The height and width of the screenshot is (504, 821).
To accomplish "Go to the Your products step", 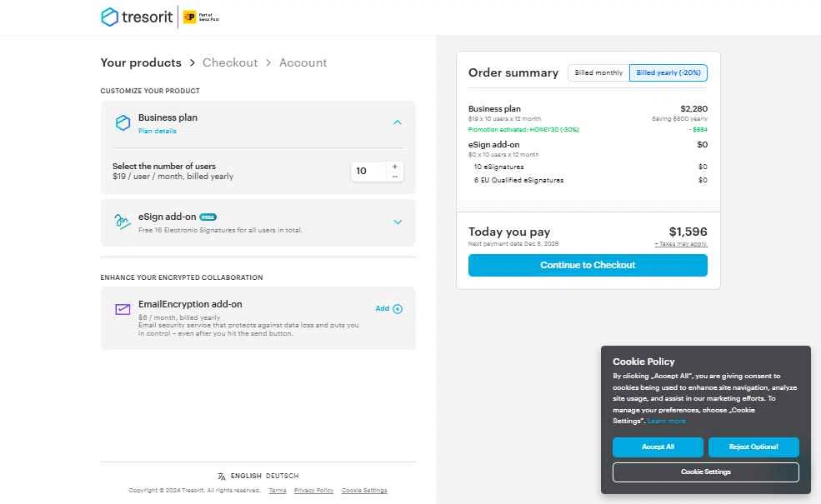I will pos(141,62).
